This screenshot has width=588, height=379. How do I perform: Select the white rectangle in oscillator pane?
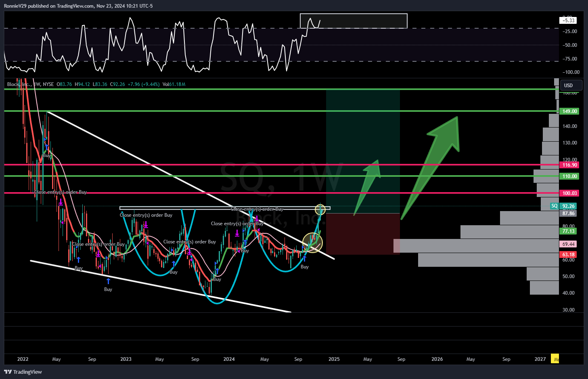(x=354, y=21)
